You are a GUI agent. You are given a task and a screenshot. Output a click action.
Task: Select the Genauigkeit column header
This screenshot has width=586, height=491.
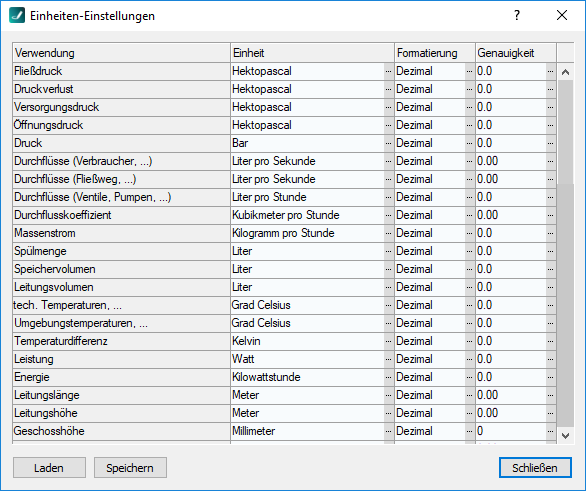click(x=516, y=53)
